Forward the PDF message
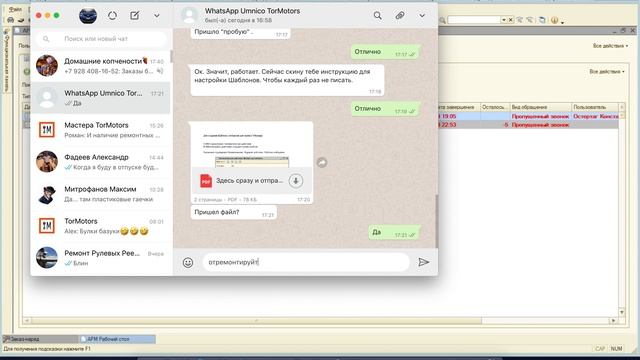 (322, 162)
